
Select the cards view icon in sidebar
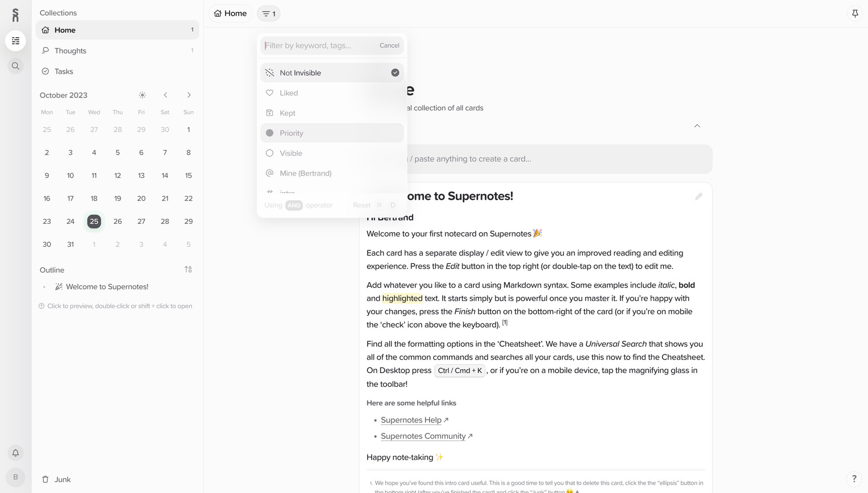click(15, 41)
